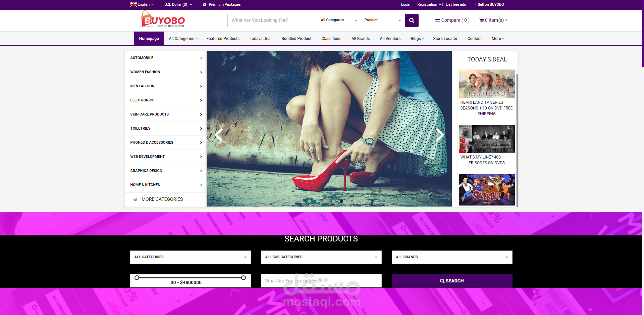
Task: Open the Scooby-Doo deal thumbnail
Action: point(487,190)
